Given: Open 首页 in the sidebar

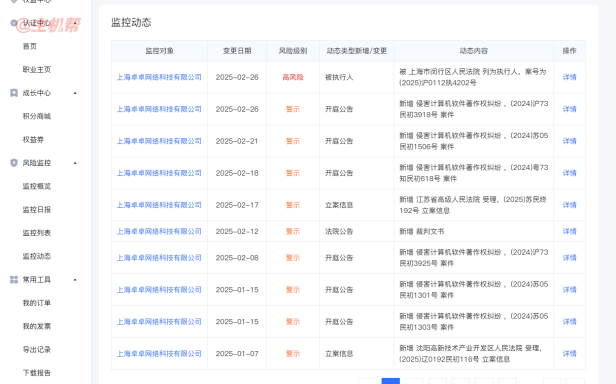Looking at the screenshot, I should coord(29,46).
